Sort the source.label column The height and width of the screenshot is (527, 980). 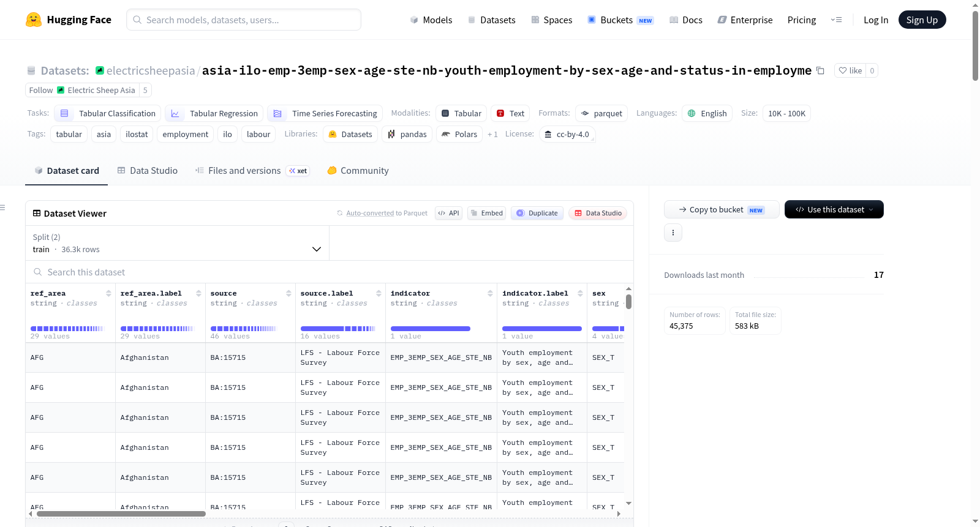tap(379, 294)
